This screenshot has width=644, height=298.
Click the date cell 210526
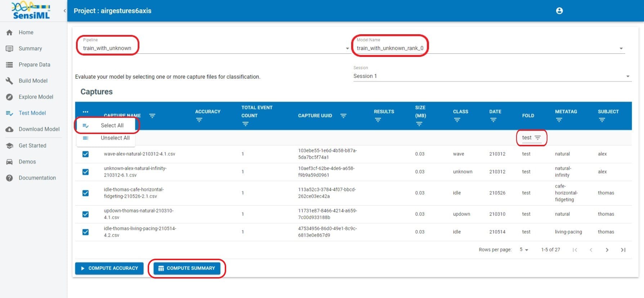(x=497, y=193)
